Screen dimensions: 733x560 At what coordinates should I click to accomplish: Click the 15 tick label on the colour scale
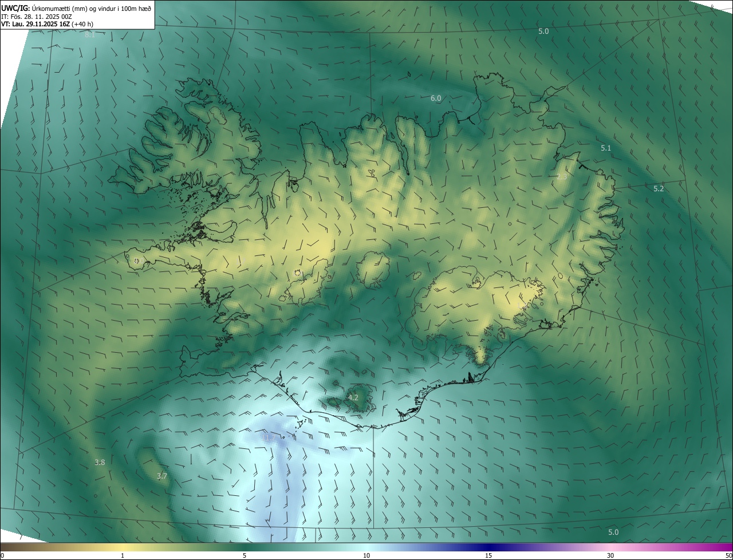coord(488,555)
